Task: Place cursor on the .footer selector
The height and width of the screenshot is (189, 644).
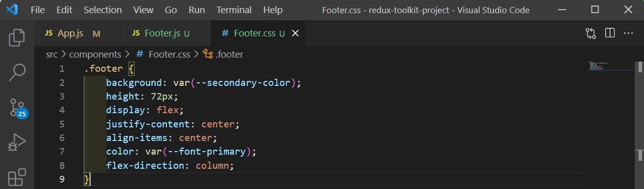Action: 103,69
